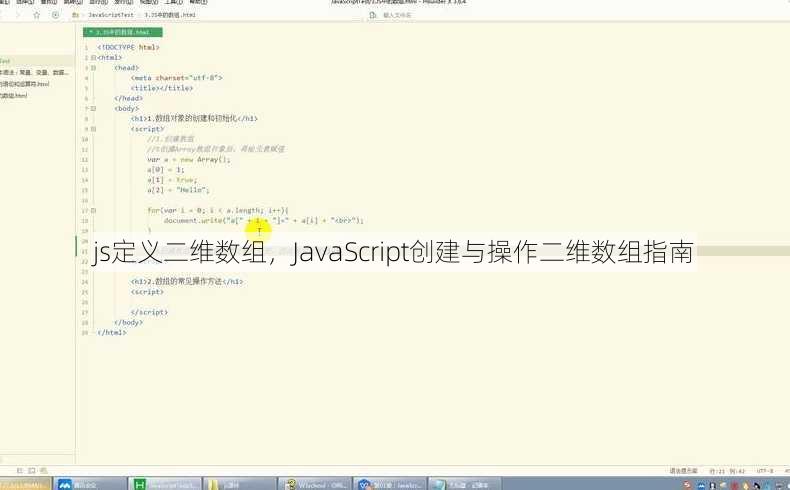Screen dimensions: 790x490
Task: Click the history clock icon beside the star
Action: [x=55, y=15]
